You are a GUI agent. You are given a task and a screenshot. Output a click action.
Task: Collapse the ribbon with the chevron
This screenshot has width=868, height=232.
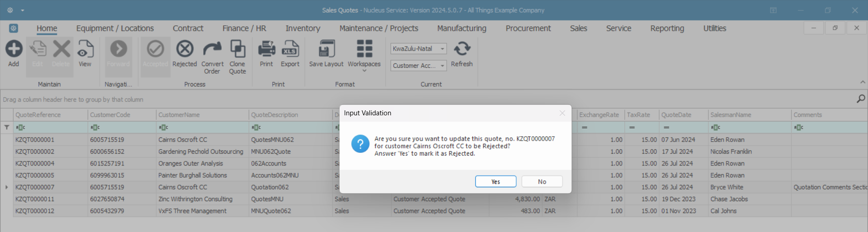(x=863, y=82)
